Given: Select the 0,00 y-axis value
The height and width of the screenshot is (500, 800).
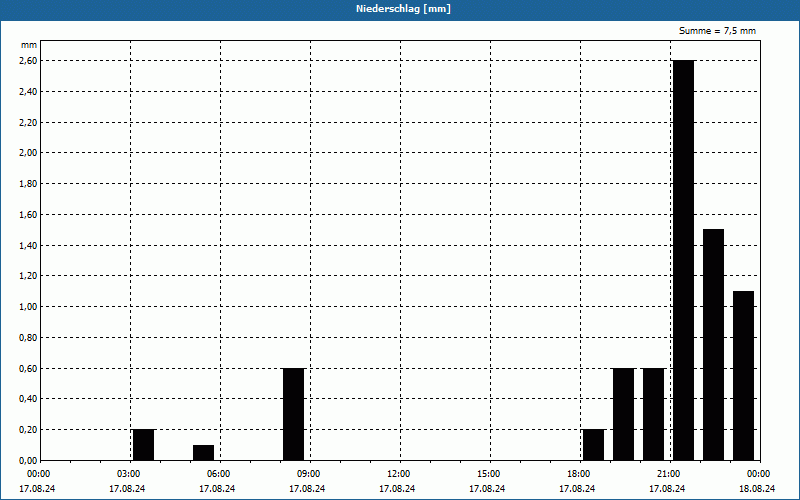Looking at the screenshot, I should pos(28,460).
